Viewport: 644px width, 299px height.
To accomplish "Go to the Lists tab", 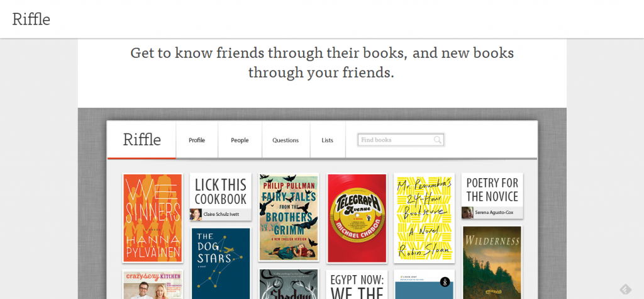I will pos(327,140).
